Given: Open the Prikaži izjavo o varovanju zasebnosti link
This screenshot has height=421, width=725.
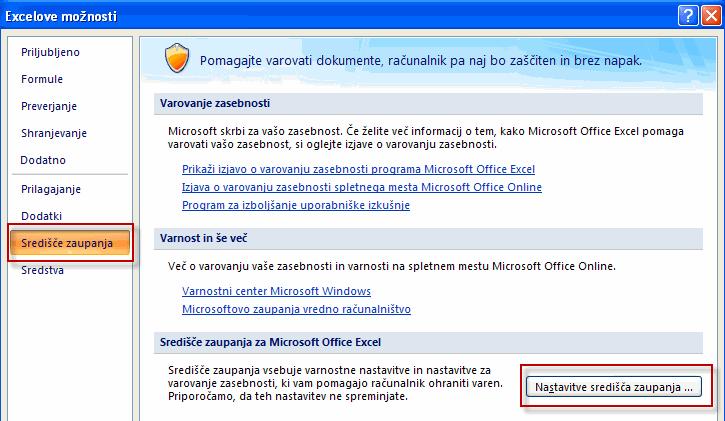Looking at the screenshot, I should point(358,169).
